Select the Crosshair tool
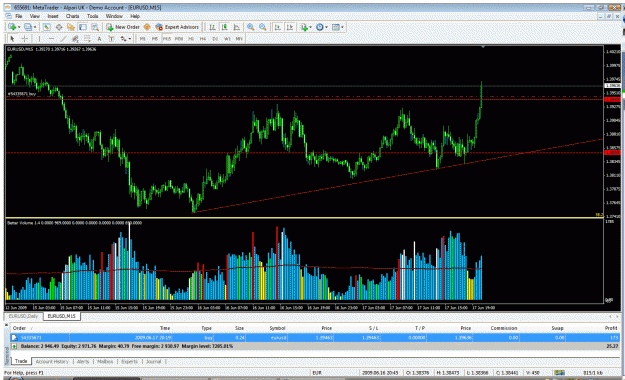Screen dimensions: 625x380 (x=24, y=39)
